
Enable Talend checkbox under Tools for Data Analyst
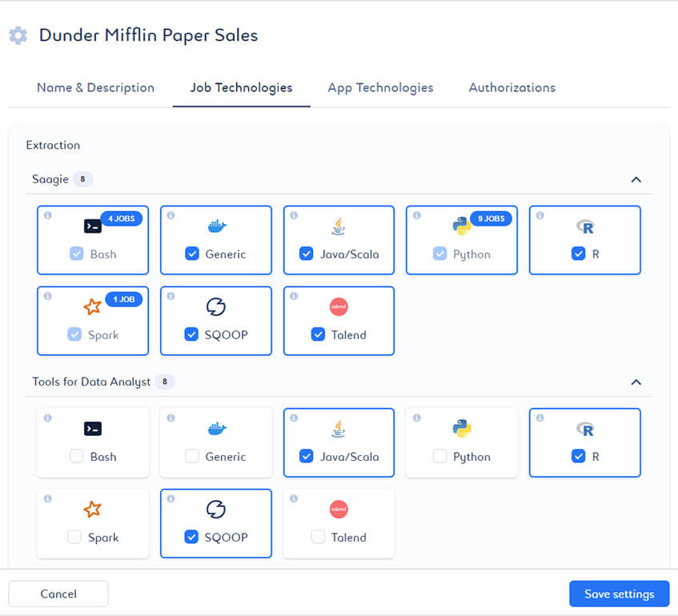tap(319, 537)
